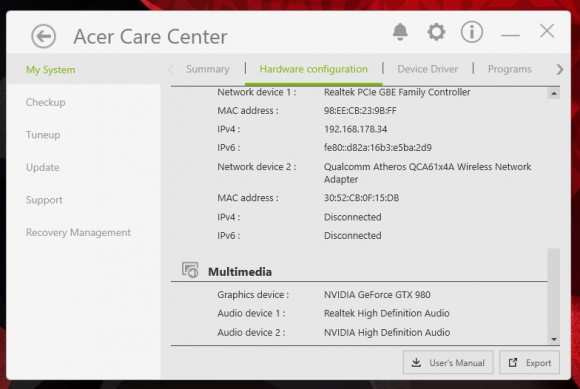Open notifications bell icon
Image resolution: width=580 pixels, height=389 pixels.
click(x=400, y=32)
